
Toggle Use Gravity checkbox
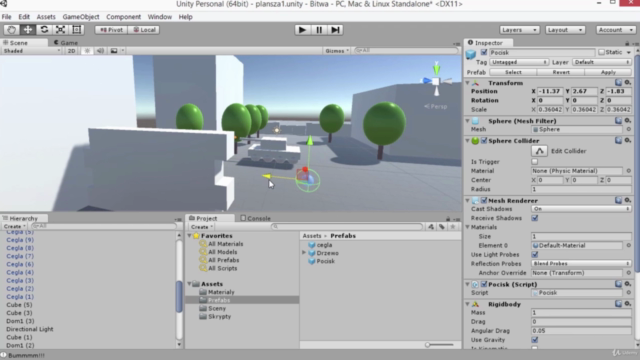coord(535,340)
